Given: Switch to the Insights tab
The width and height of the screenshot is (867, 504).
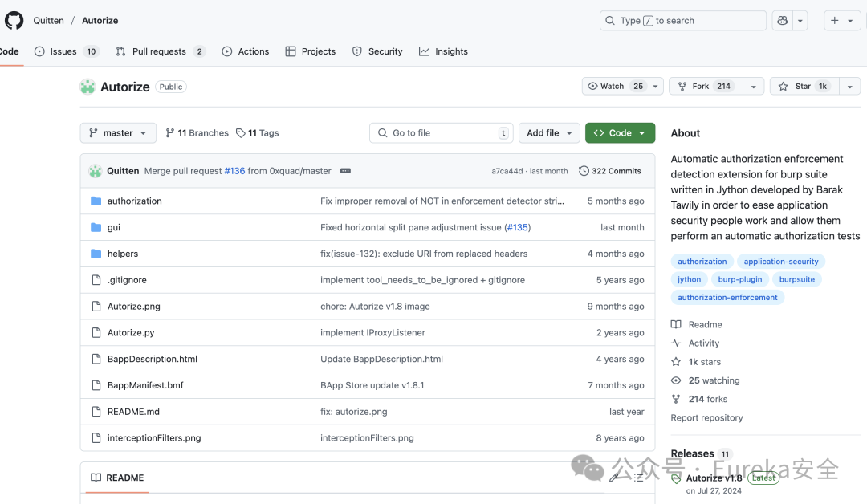Looking at the screenshot, I should [443, 51].
